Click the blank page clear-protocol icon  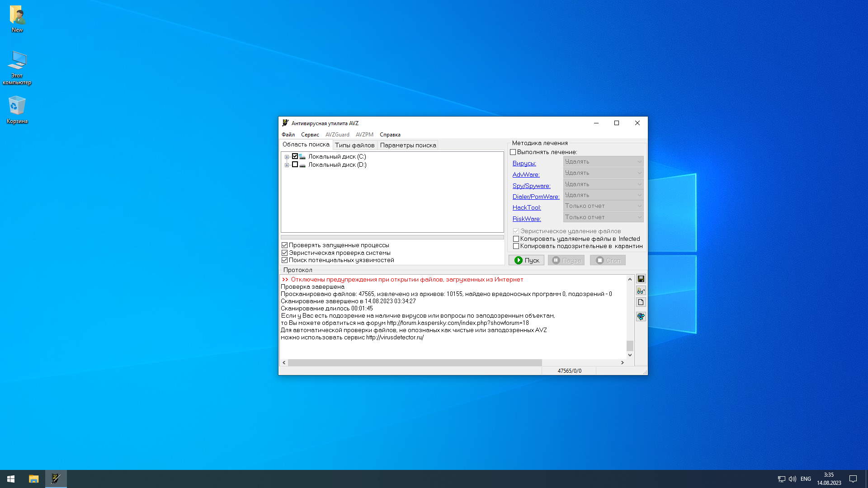point(641,302)
